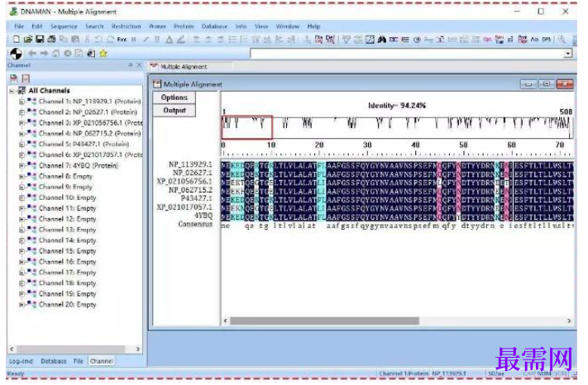Click the Consensus row label

coord(195,225)
